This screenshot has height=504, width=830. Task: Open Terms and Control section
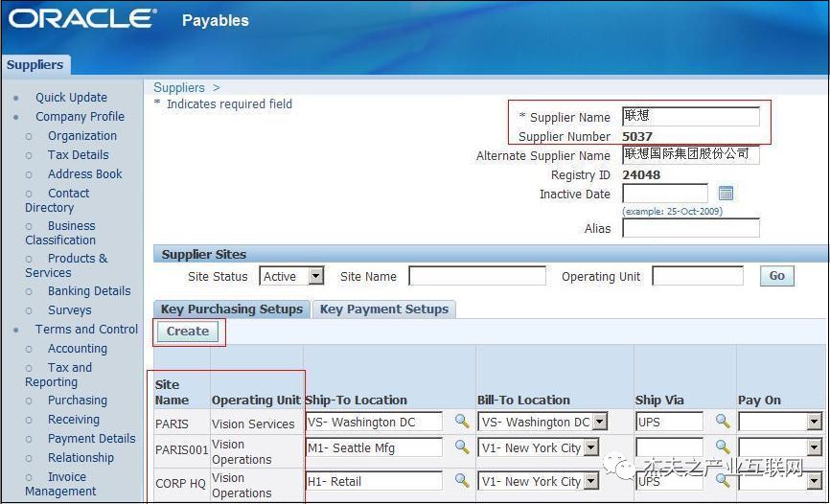point(86,330)
